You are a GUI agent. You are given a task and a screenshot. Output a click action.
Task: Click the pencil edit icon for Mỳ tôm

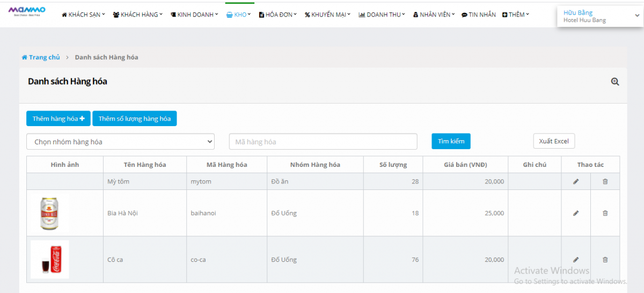coord(576,181)
